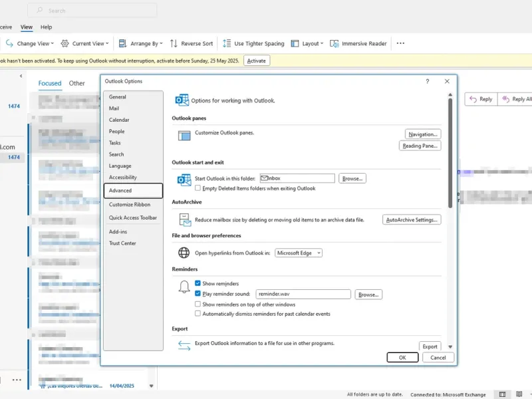The width and height of the screenshot is (532, 399).
Task: Click the Search box at top
Action: tap(92, 10)
